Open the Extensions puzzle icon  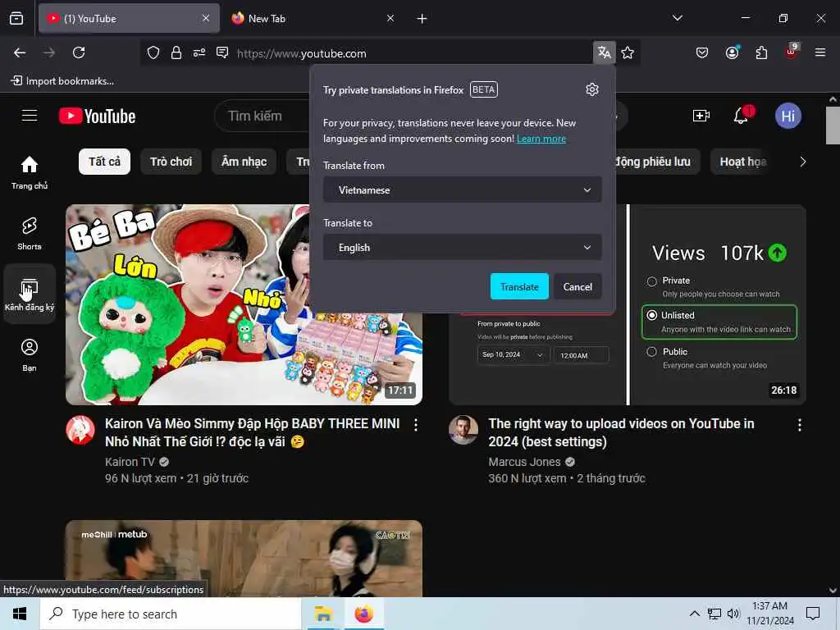(761, 52)
